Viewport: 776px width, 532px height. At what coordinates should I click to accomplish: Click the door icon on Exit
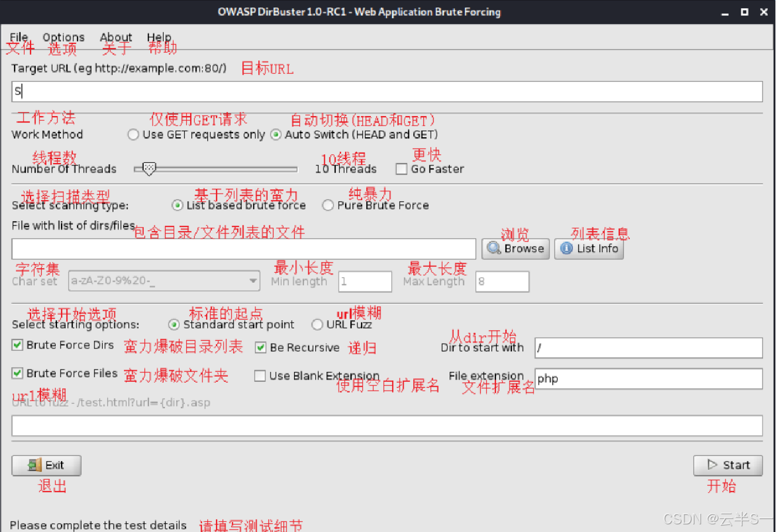click(35, 465)
